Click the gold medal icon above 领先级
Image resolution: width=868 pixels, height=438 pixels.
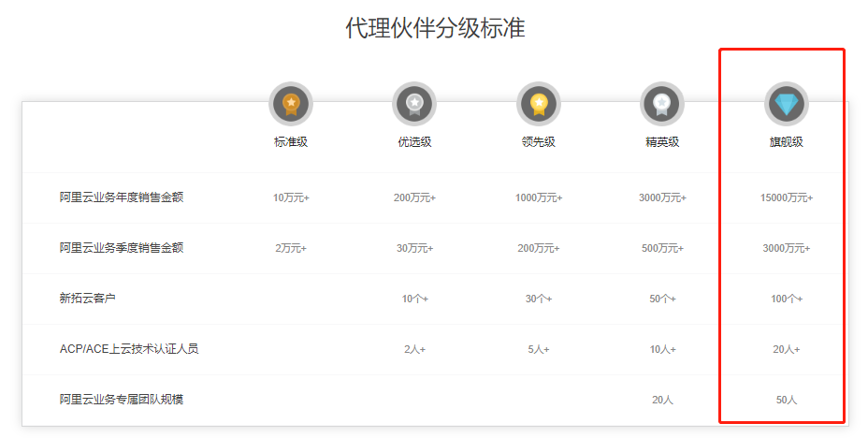pyautogui.click(x=539, y=104)
